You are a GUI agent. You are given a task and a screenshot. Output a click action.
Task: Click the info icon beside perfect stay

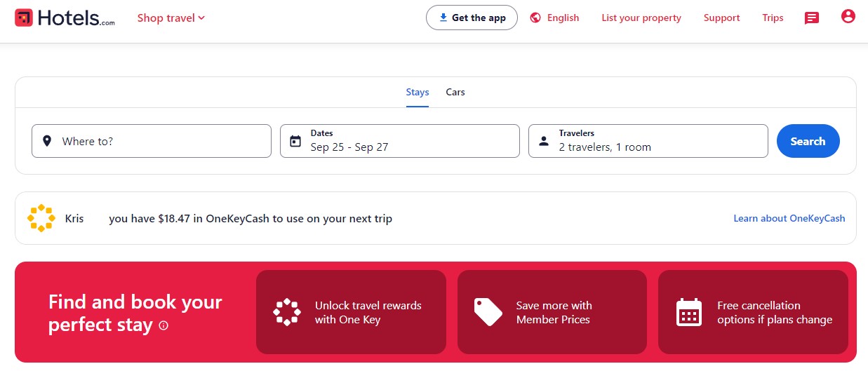[163, 325]
